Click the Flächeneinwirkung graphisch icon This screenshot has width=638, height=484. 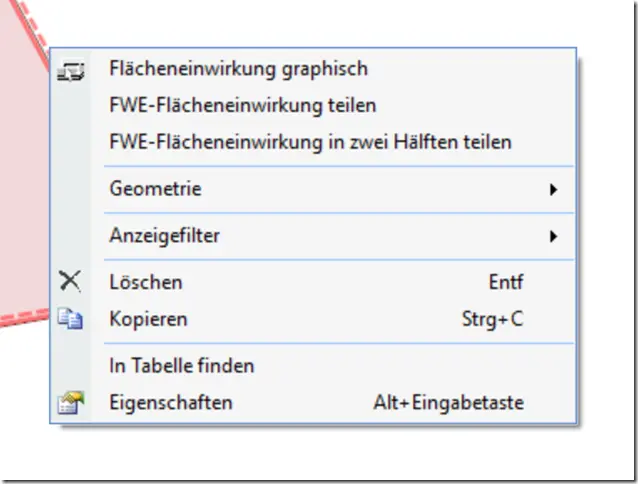(x=71, y=70)
